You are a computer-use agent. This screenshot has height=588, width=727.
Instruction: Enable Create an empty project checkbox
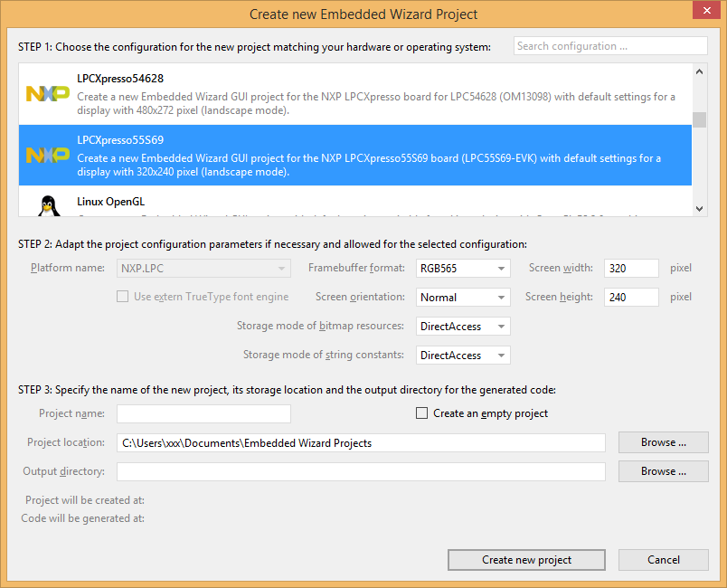[421, 413]
